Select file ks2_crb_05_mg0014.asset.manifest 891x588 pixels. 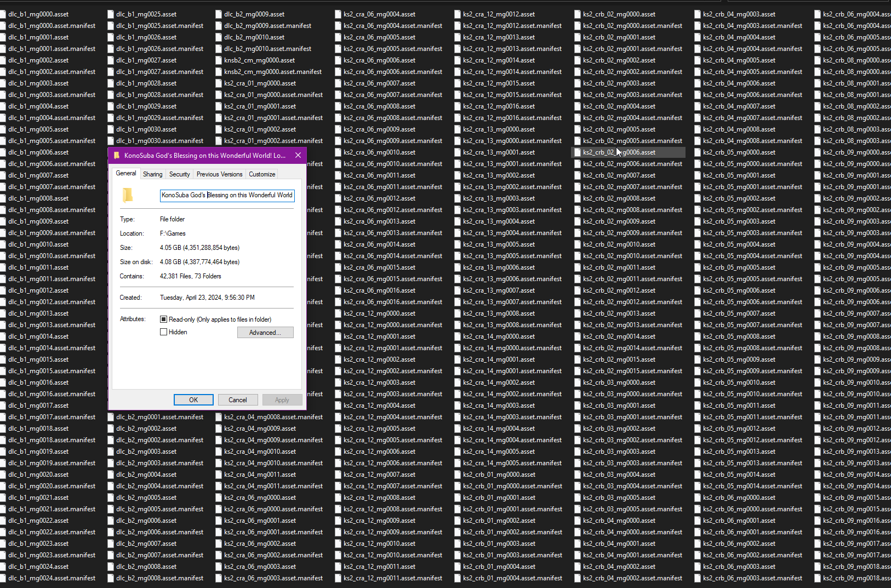pyautogui.click(x=752, y=486)
